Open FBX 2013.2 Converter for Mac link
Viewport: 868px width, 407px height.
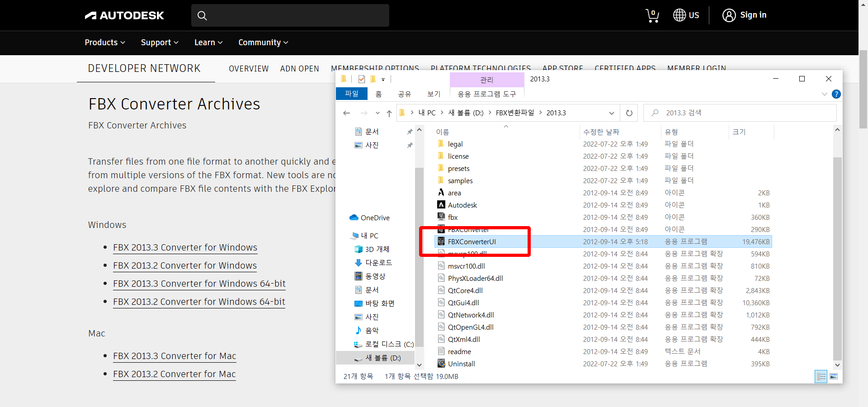tap(175, 374)
